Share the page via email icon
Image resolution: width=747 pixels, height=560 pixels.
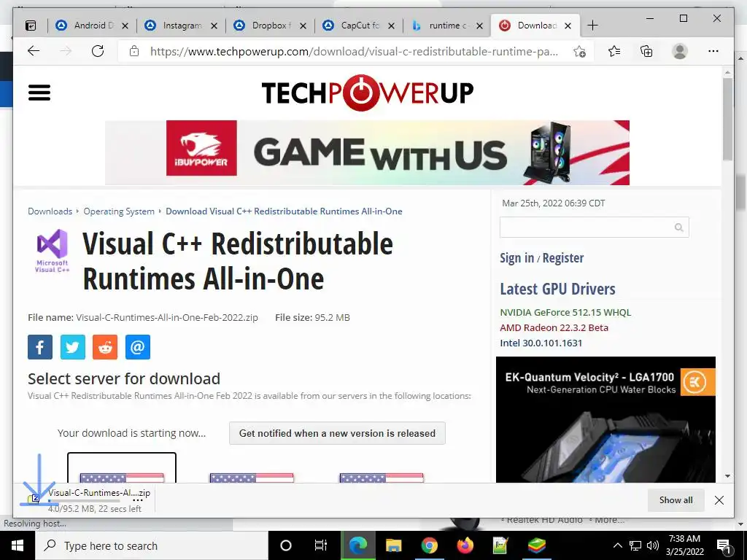click(138, 346)
